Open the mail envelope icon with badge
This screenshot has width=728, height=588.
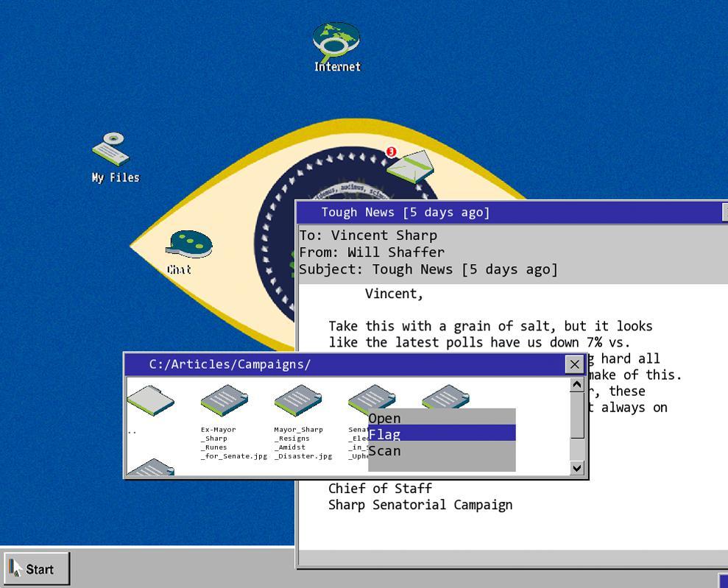pyautogui.click(x=409, y=166)
